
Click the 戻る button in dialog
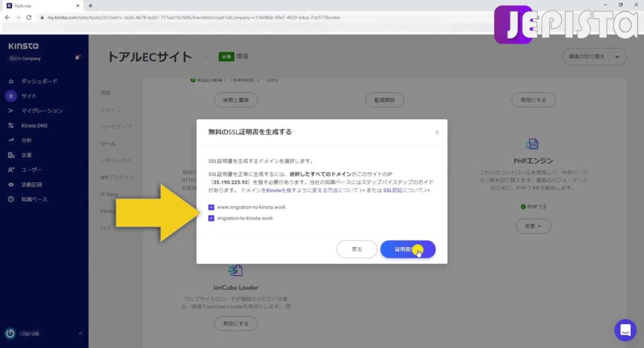(357, 249)
